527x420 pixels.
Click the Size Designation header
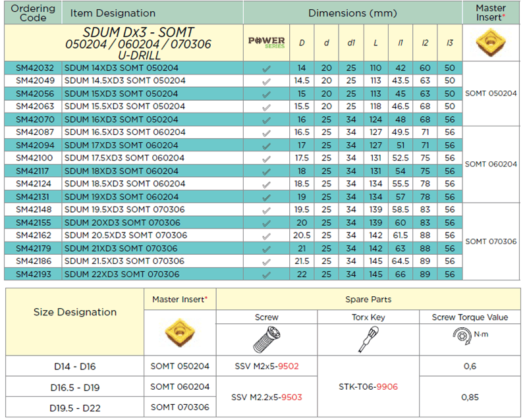point(75,321)
